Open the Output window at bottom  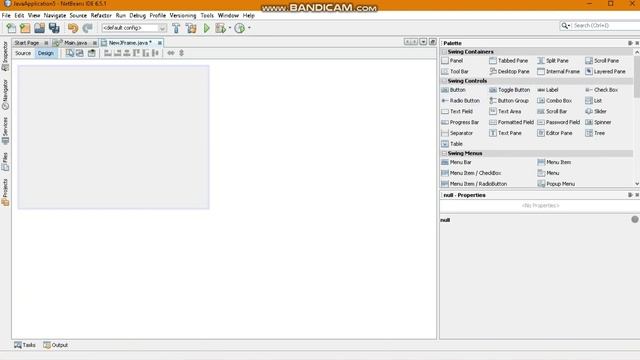(56, 345)
